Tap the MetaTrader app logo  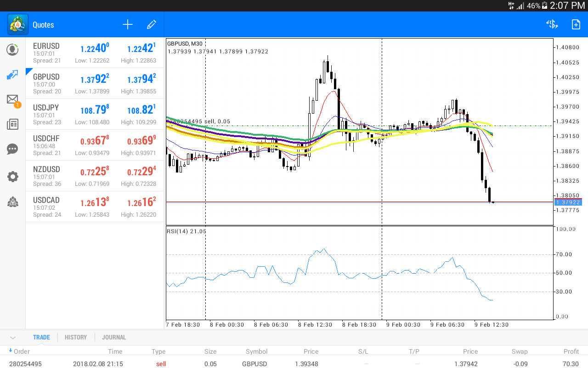coord(18,24)
